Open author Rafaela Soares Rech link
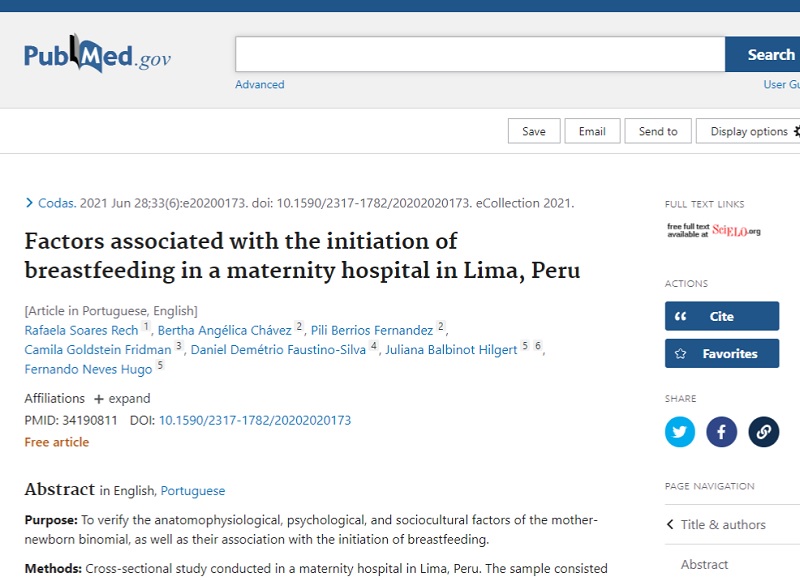The width and height of the screenshot is (800, 581). (82, 331)
